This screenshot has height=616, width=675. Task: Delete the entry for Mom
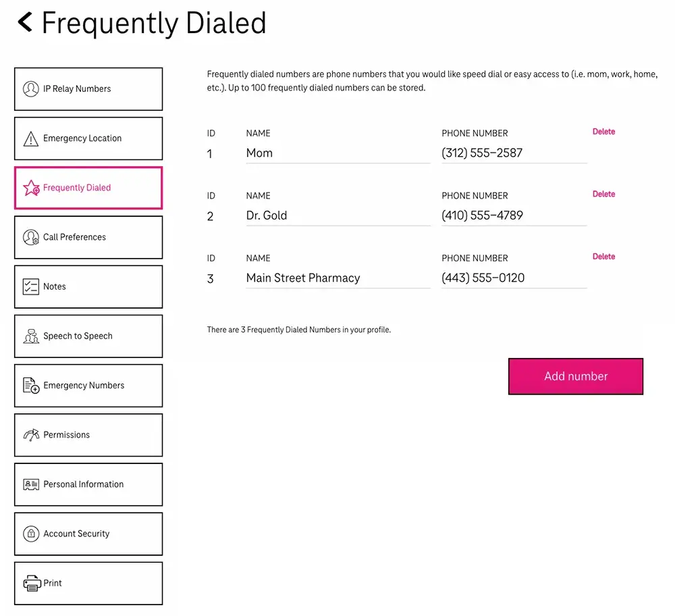pos(603,132)
